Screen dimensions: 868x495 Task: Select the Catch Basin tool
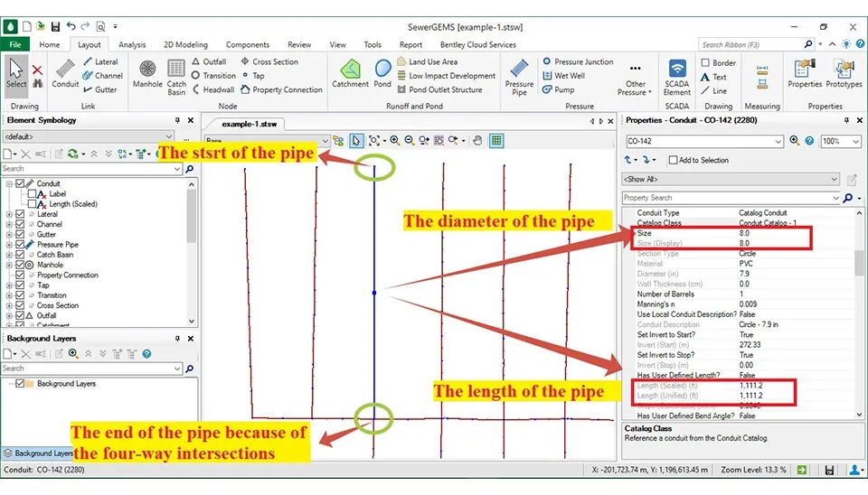point(176,75)
